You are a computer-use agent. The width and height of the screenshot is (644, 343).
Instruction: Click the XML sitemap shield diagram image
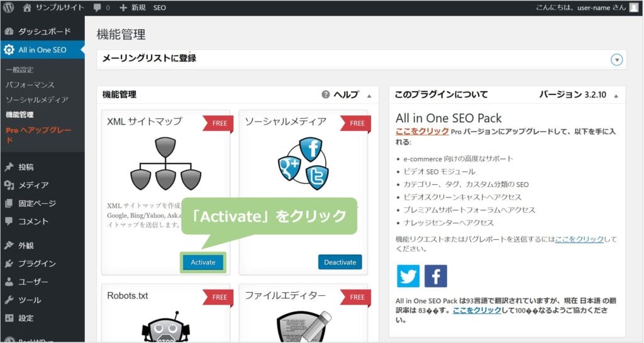click(165, 164)
